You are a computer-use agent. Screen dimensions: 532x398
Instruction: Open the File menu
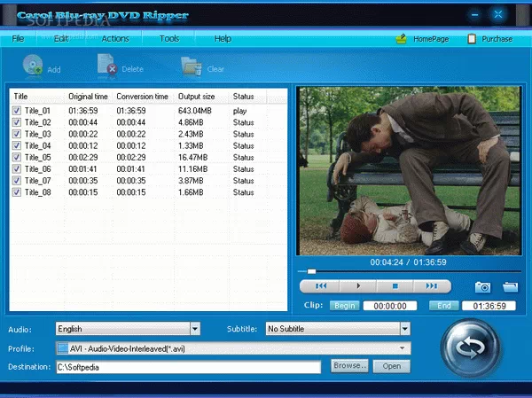(18, 39)
